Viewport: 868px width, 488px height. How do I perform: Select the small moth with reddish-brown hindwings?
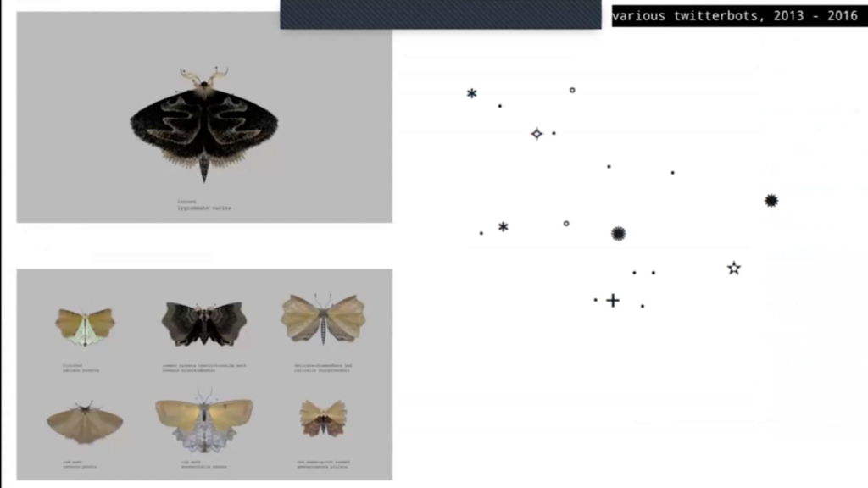pyautogui.click(x=323, y=418)
